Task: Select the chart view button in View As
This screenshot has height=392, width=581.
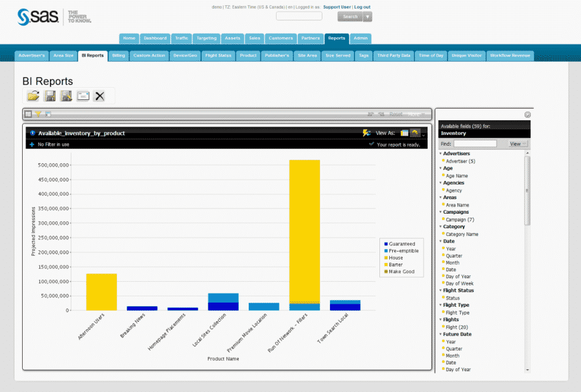Action: pyautogui.click(x=415, y=133)
